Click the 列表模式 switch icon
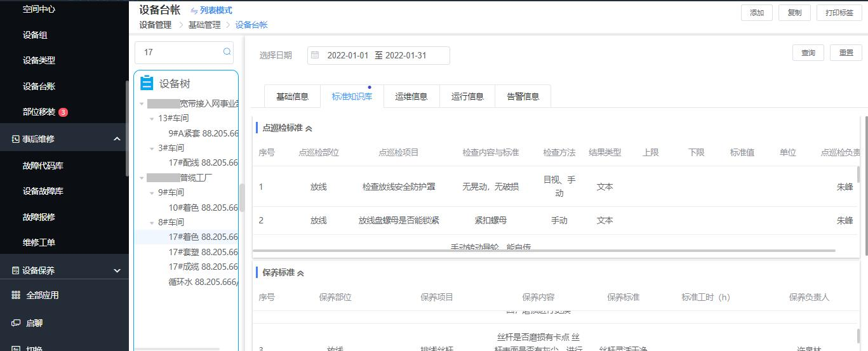The height and width of the screenshot is (351, 868). pos(194,11)
